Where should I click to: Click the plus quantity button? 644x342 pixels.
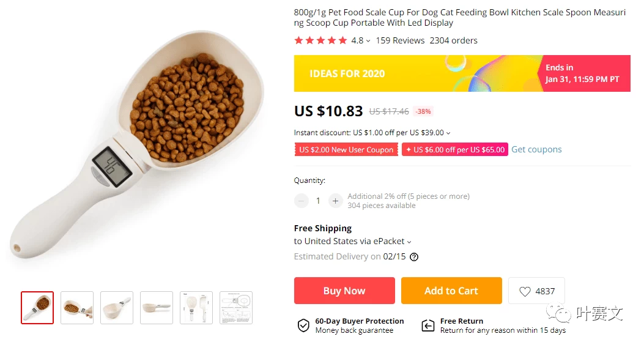(335, 201)
